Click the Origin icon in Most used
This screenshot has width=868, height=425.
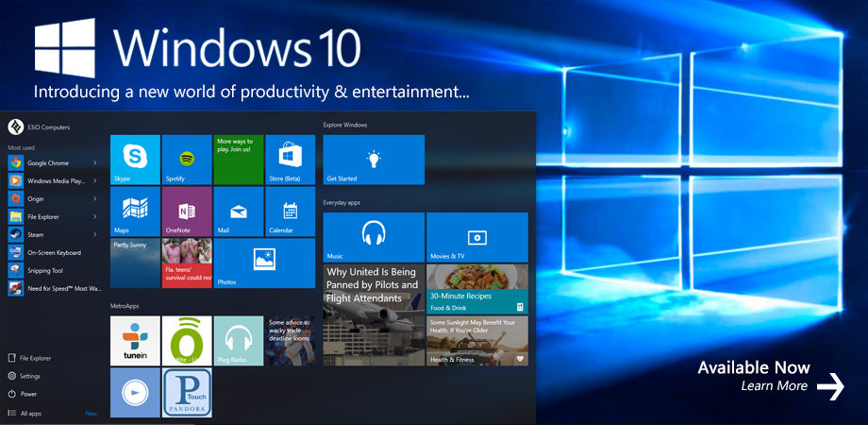point(15,198)
